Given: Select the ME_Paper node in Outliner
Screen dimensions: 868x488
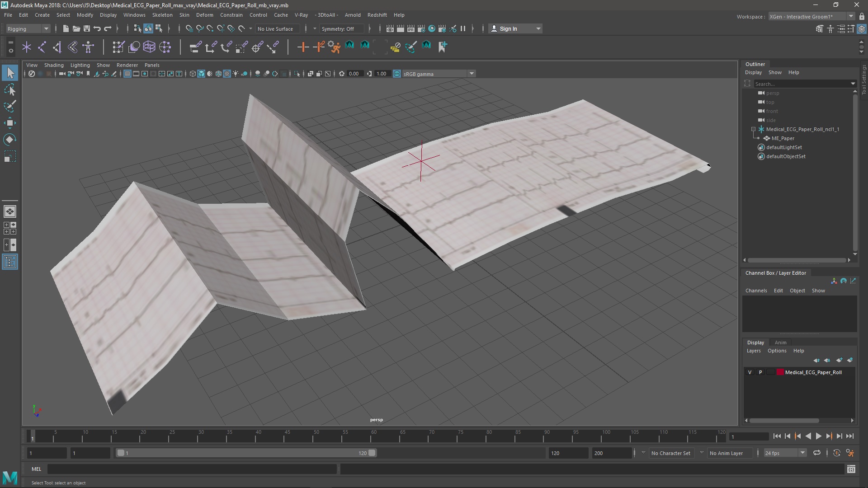Looking at the screenshot, I should (x=783, y=138).
